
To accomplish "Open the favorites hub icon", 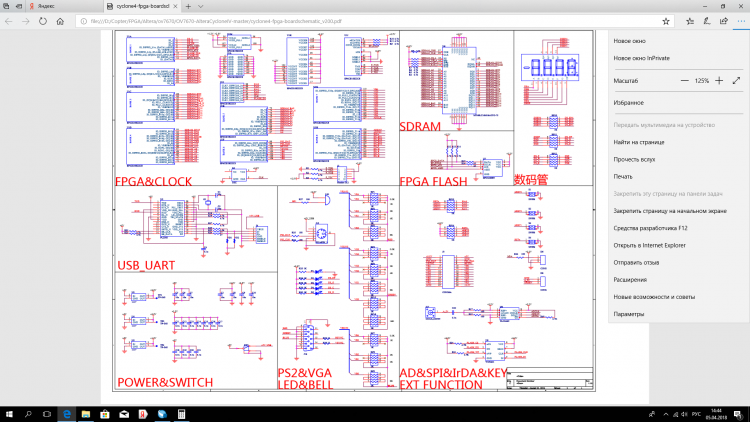I will (690, 21).
